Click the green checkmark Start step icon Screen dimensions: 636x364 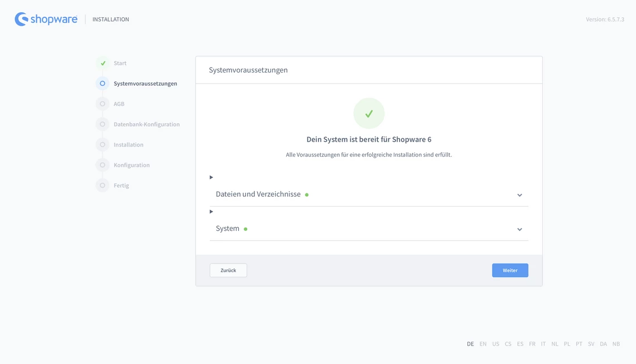[103, 63]
